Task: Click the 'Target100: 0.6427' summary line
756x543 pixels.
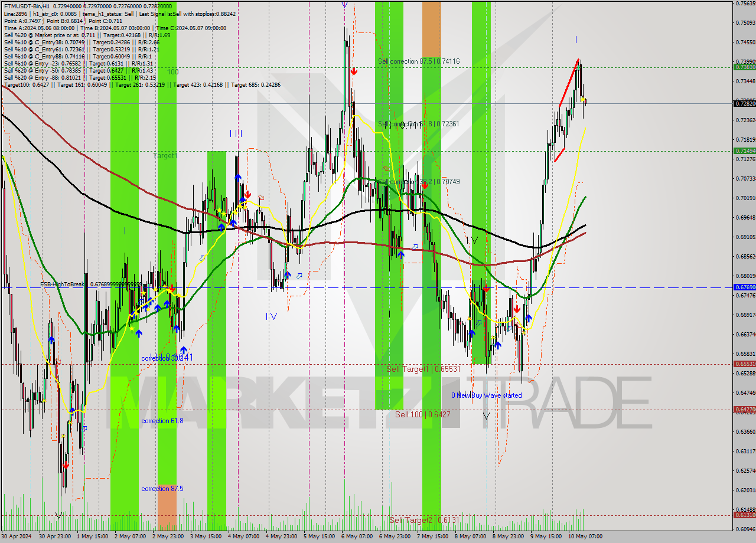Action: (142, 85)
